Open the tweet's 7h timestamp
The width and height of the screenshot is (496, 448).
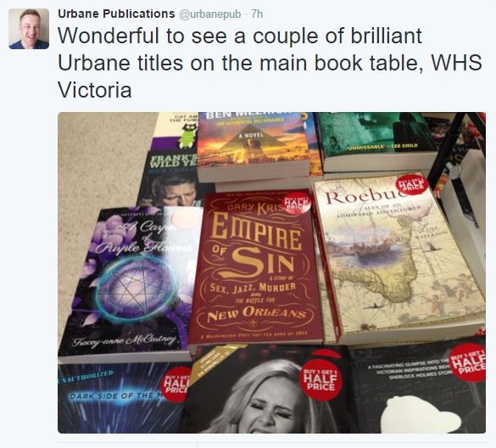tap(257, 14)
